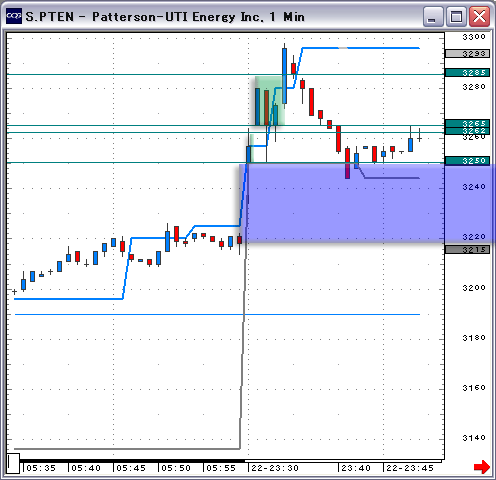Click the 05:35 time axis label
This screenshot has height=480, width=496.
pyautogui.click(x=41, y=468)
